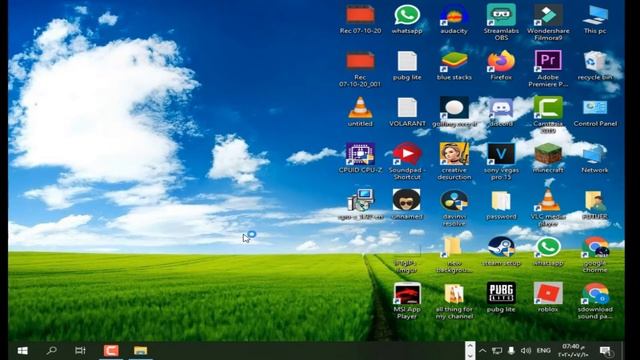Screen dimensions: 640x360
Task: Open the password folder
Action: 501,206
